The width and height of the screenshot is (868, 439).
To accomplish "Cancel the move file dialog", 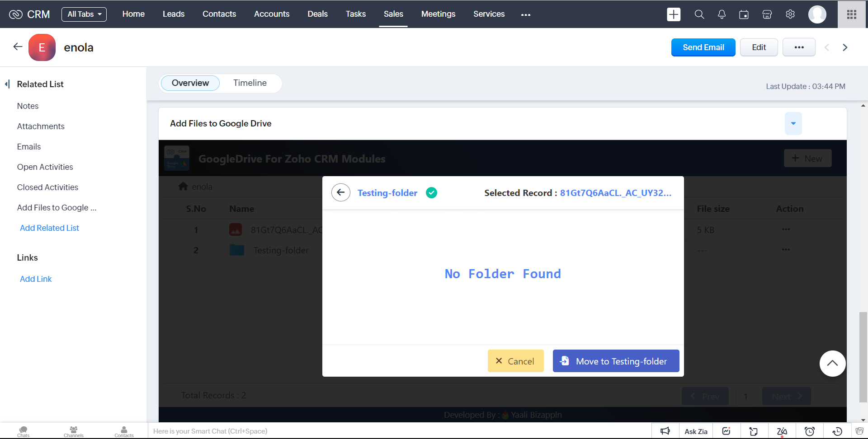I will (515, 361).
